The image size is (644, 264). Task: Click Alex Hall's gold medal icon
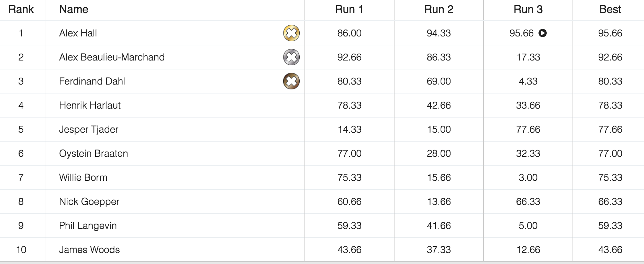coord(291,33)
